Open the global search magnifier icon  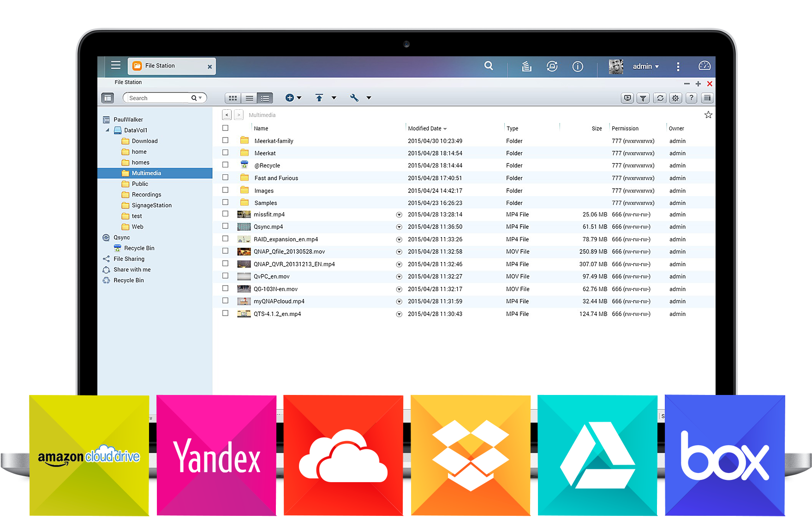[489, 66]
